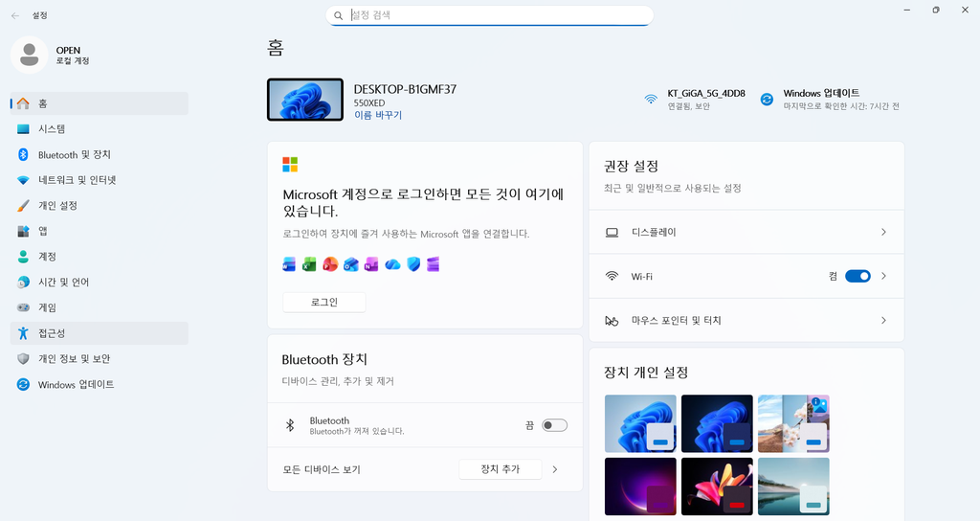Turn on the Bluetooth toggle
Screen dimensions: 980x521
coord(554,426)
